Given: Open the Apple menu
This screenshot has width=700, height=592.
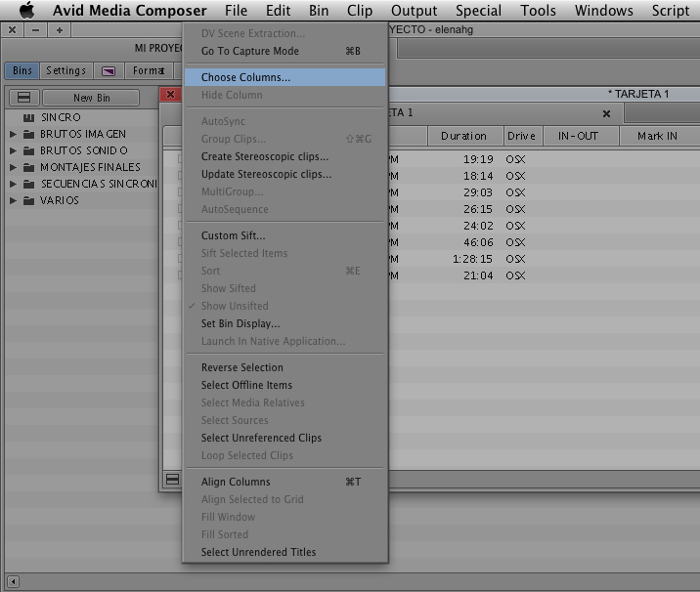Looking at the screenshot, I should [x=26, y=10].
